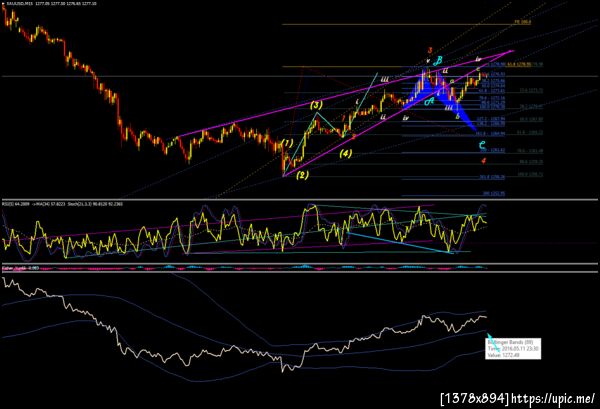Image resolution: width=600 pixels, height=409 pixels.
Task: Click the cyan B wave label
Action: 439,60
